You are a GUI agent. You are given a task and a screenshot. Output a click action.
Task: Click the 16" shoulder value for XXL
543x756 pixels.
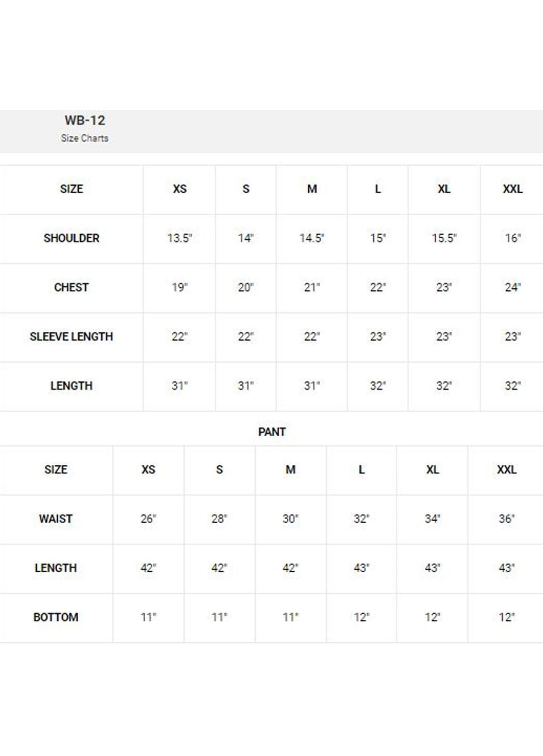512,238
